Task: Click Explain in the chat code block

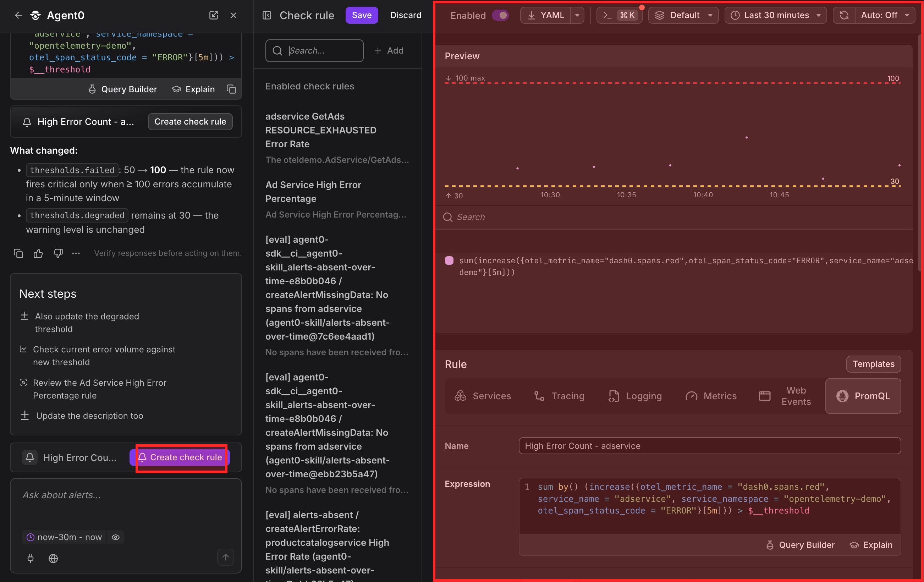Action: tap(194, 89)
